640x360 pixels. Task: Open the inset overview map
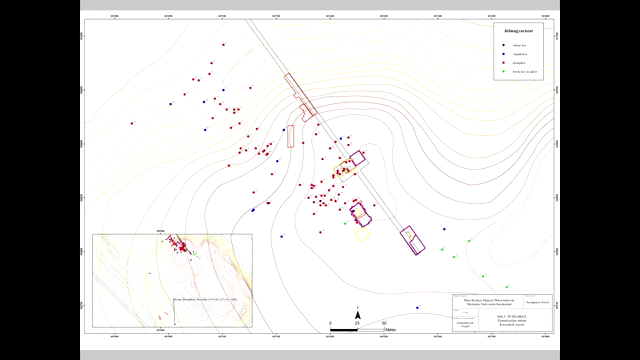pos(172,280)
